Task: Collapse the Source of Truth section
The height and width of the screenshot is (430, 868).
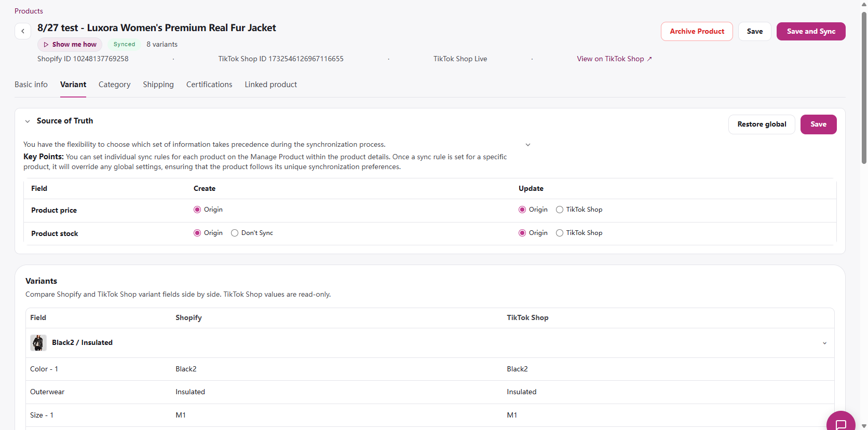Action: [28, 121]
